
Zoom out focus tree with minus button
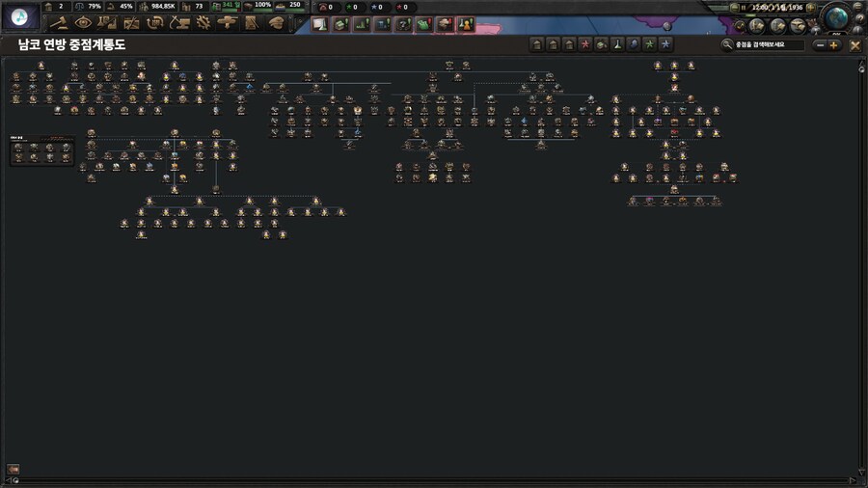tap(820, 44)
